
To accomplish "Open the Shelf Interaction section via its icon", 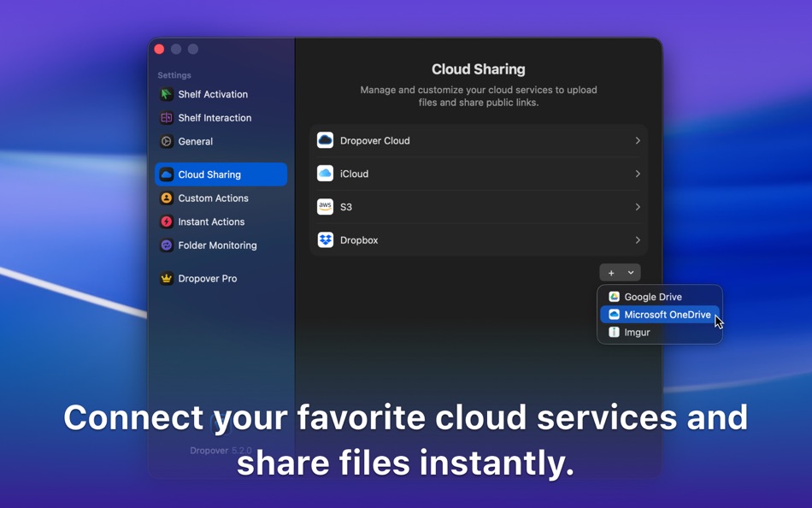I will [165, 118].
